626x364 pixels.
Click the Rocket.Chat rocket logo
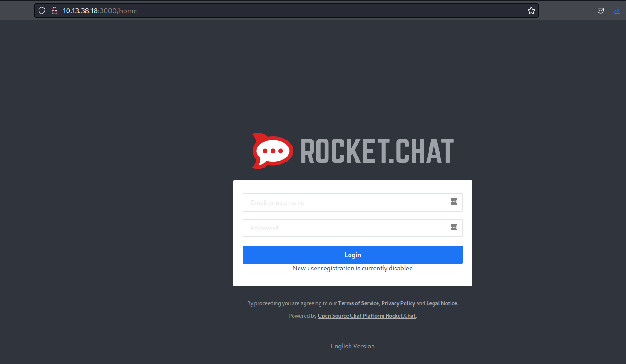[x=272, y=151]
